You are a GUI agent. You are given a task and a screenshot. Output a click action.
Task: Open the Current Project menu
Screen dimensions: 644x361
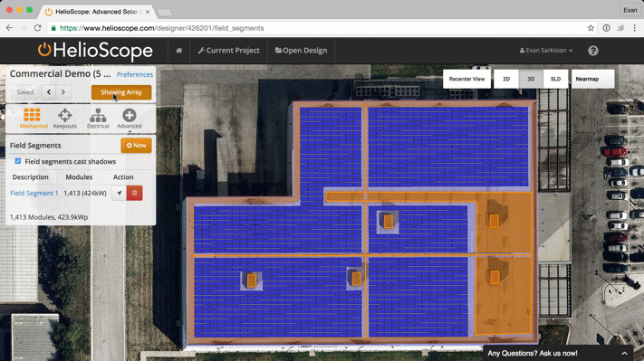pos(229,51)
